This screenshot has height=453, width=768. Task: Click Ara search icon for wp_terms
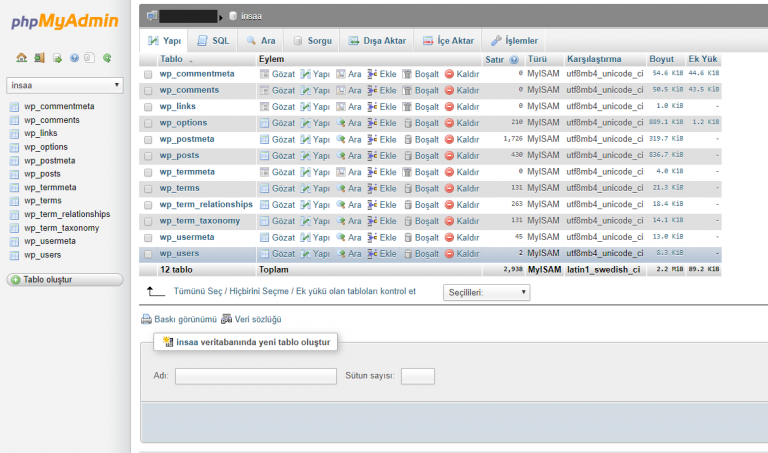pyautogui.click(x=341, y=189)
